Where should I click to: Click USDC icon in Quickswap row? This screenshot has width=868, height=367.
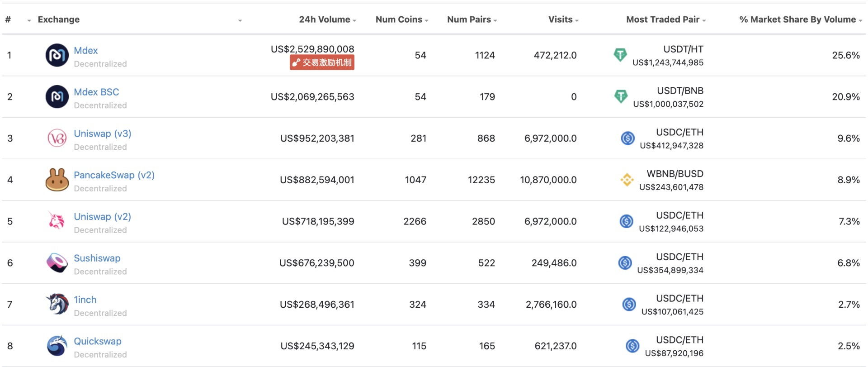633,346
